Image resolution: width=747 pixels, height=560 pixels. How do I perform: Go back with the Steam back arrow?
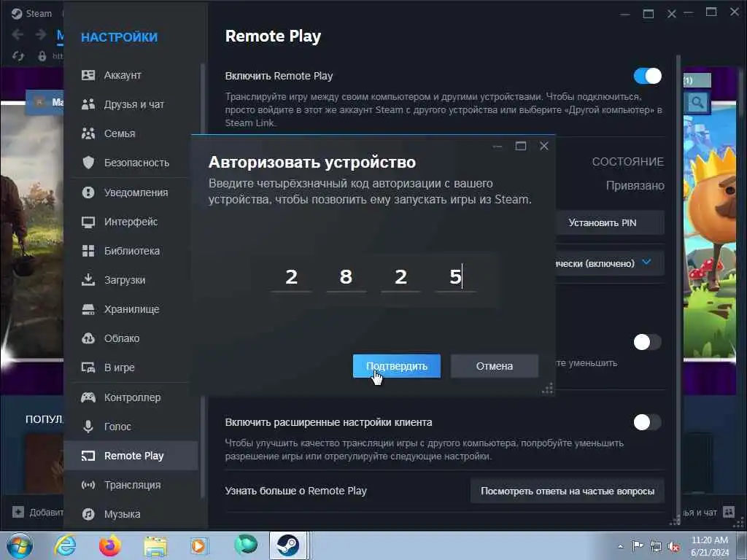(x=18, y=34)
